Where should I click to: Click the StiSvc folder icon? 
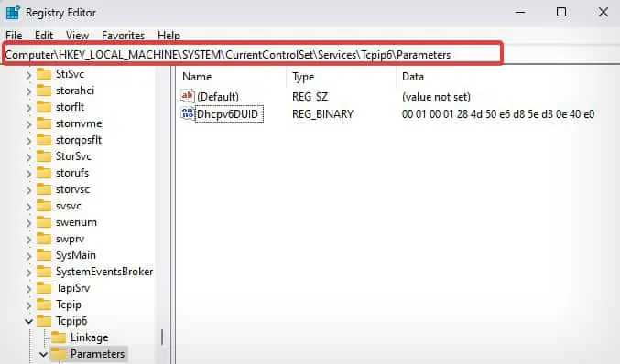tap(44, 74)
